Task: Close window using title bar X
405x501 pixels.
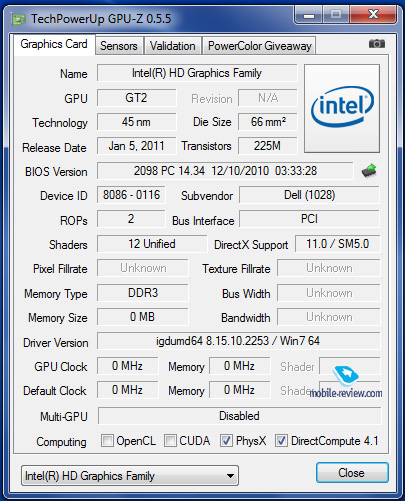Action: 373,15
